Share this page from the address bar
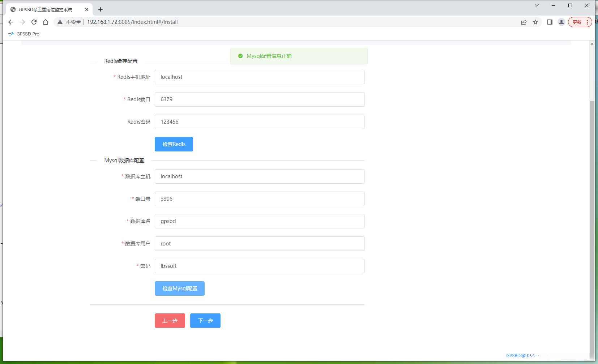 524,22
